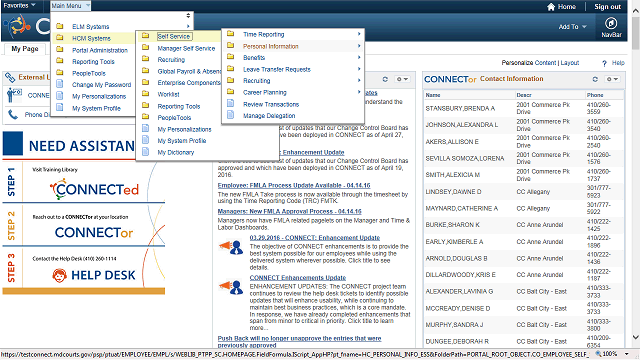The width and height of the screenshot is (640, 360).
Task: Click the Manage Delegation page icon
Action: 231,116
